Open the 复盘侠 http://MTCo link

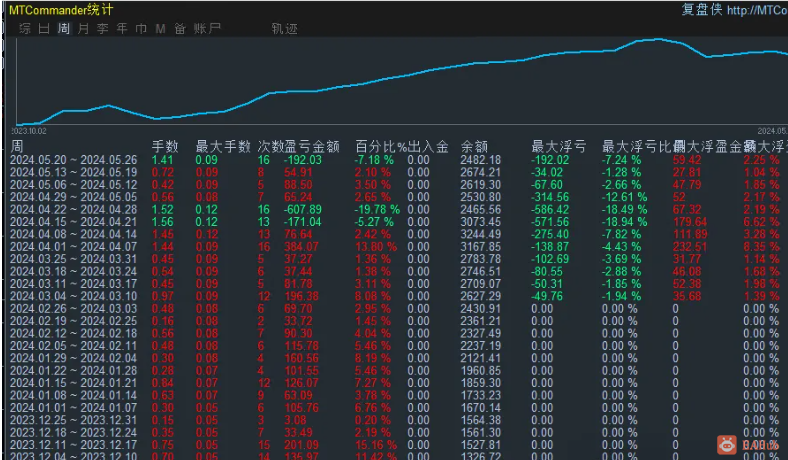tap(734, 10)
